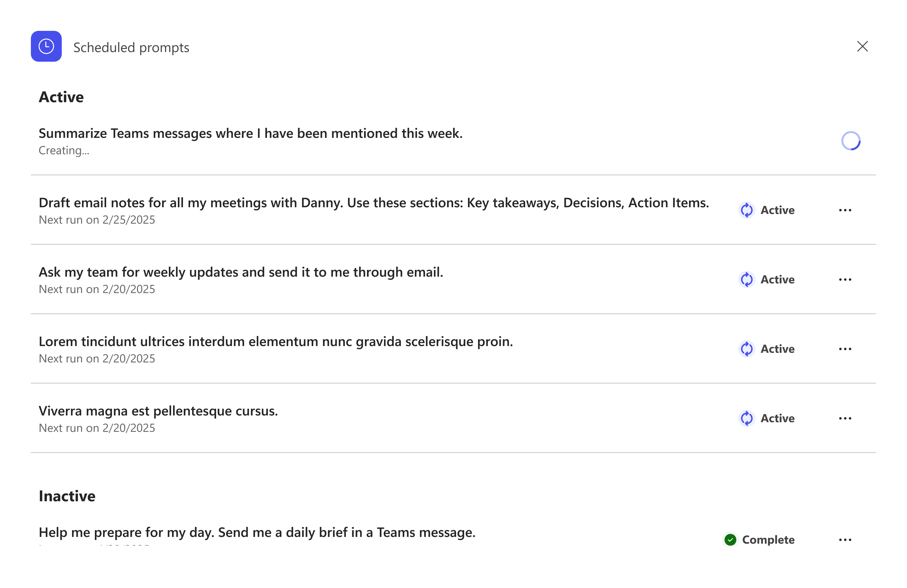Click the recurring icon on Draft email notes row
This screenshot has width=907, height=588.
[747, 210]
